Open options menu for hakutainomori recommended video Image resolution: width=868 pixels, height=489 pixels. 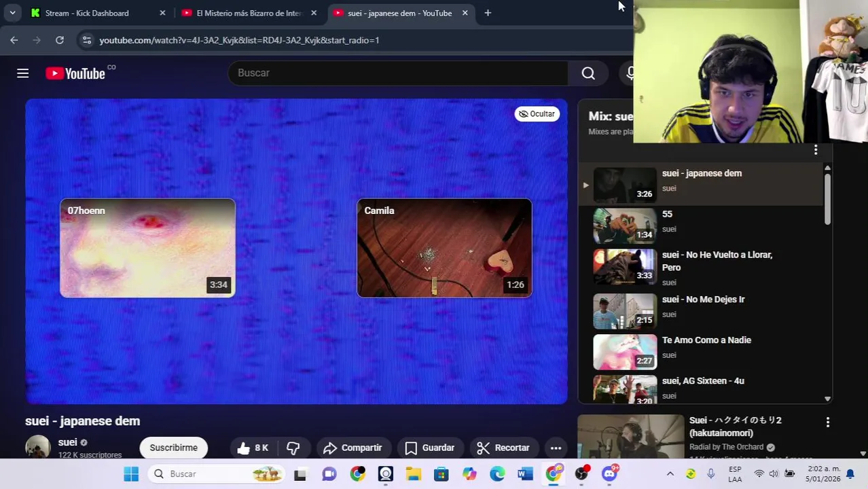pos(827,422)
